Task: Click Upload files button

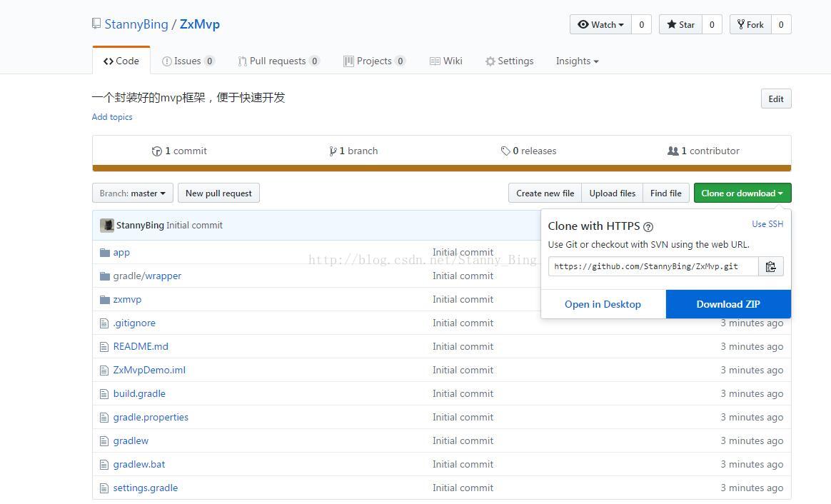Action: (x=612, y=193)
